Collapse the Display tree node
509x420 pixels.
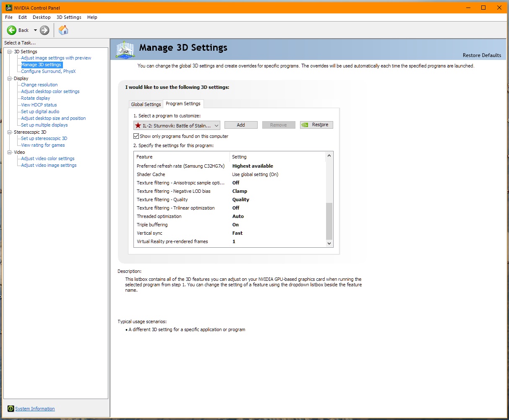click(x=10, y=78)
